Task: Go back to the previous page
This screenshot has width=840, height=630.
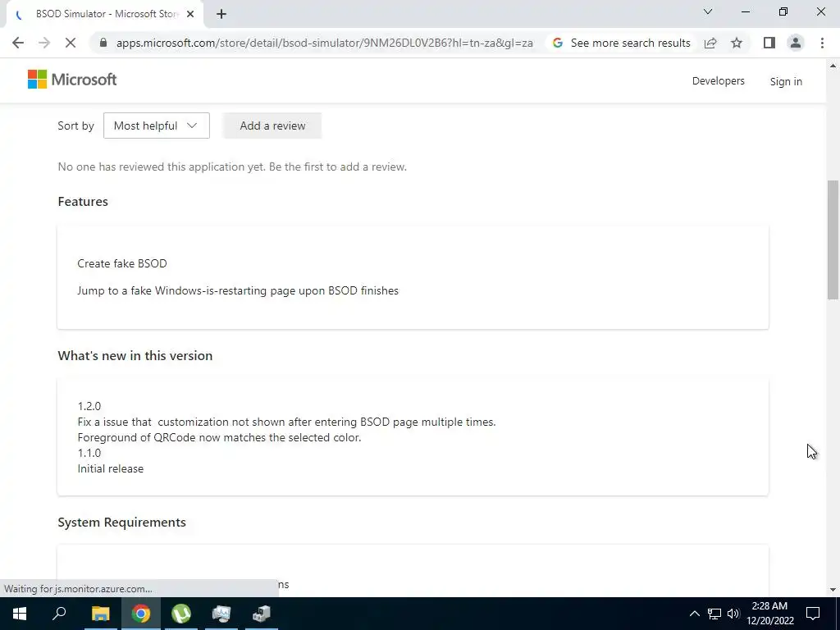Action: click(x=18, y=43)
